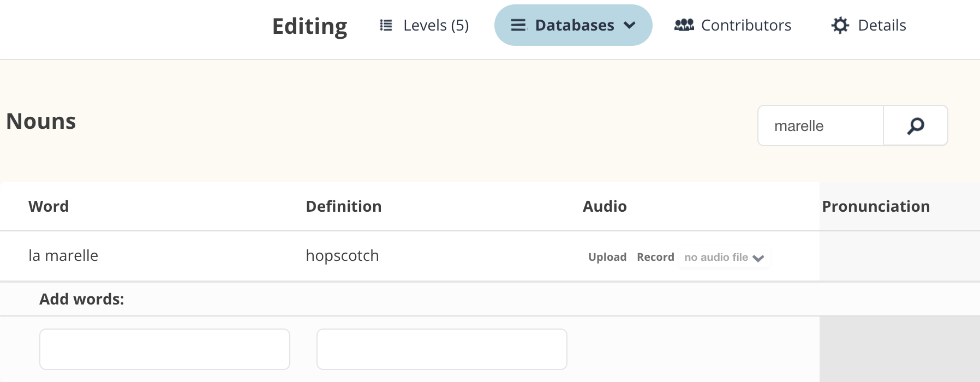980x382 pixels.
Task: Switch to the Details tab
Action: (x=881, y=26)
